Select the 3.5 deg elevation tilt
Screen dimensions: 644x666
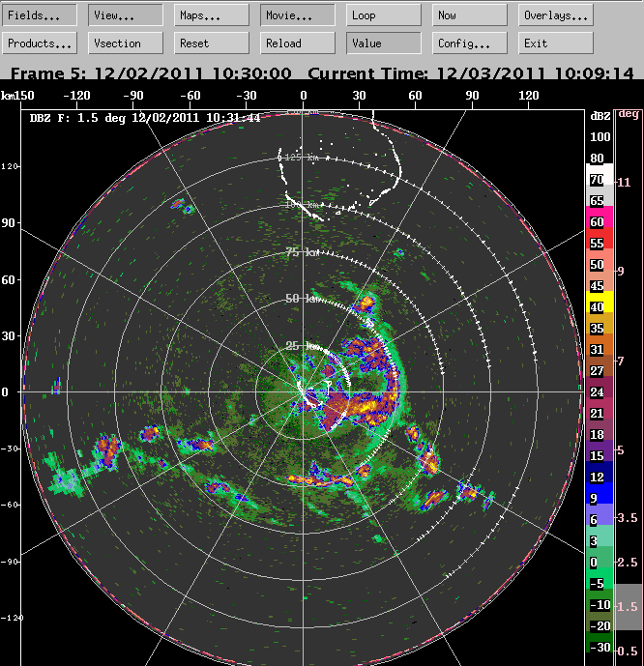point(628,518)
